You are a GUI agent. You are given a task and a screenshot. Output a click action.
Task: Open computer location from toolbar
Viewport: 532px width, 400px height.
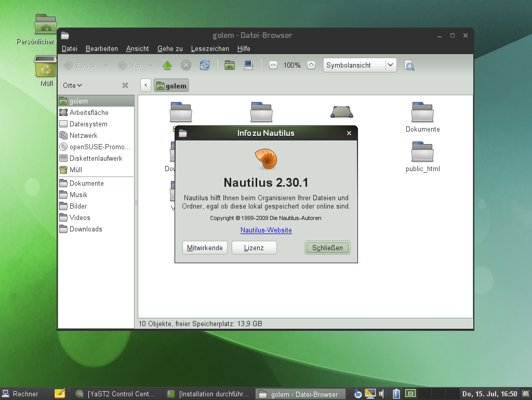(x=248, y=65)
